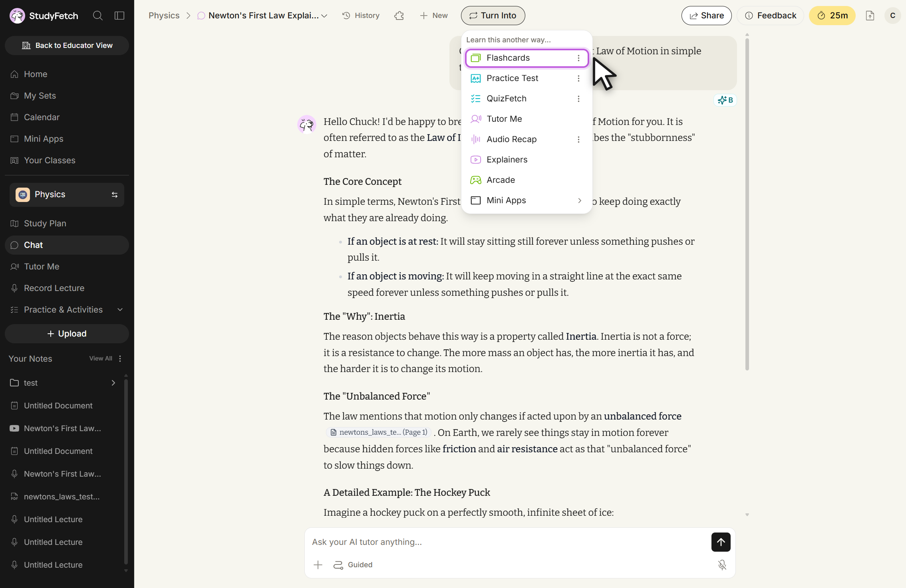This screenshot has width=906, height=588.
Task: Open Your Notes three-dot options menu
Action: [x=120, y=358]
